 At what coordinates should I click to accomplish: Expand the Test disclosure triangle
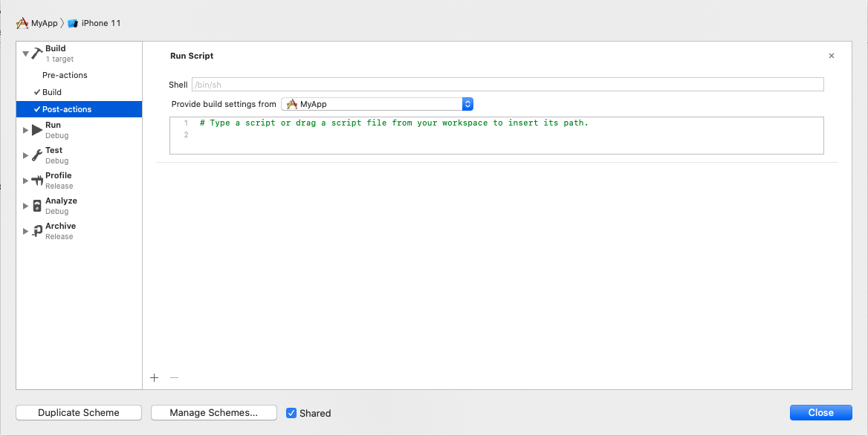(25, 155)
